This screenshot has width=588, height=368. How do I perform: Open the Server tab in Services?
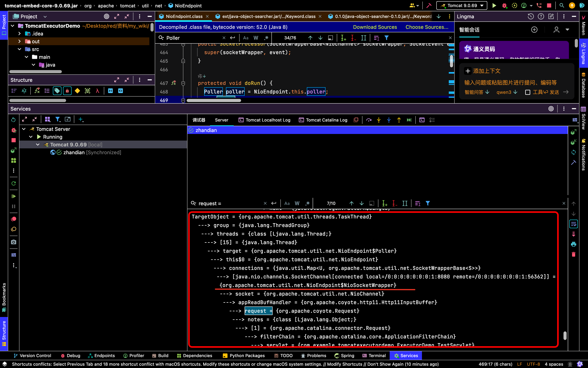[221, 120]
